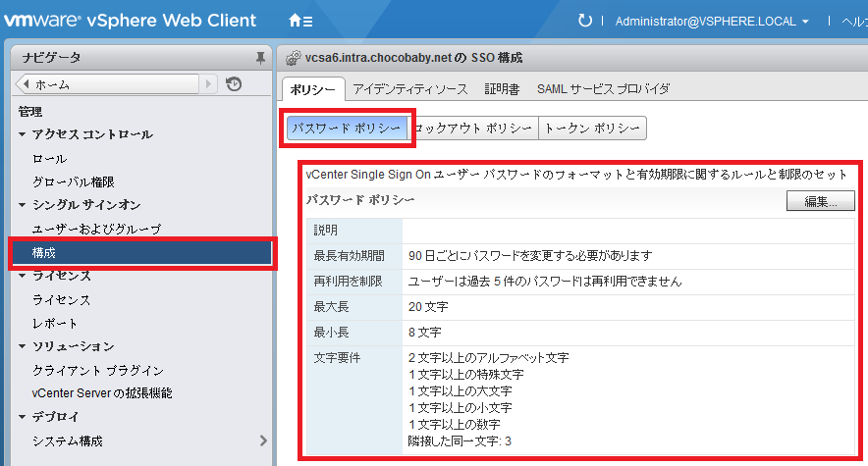Collapse the シングル サインオン section
Viewport: 868px width, 466px height.
click(23, 205)
